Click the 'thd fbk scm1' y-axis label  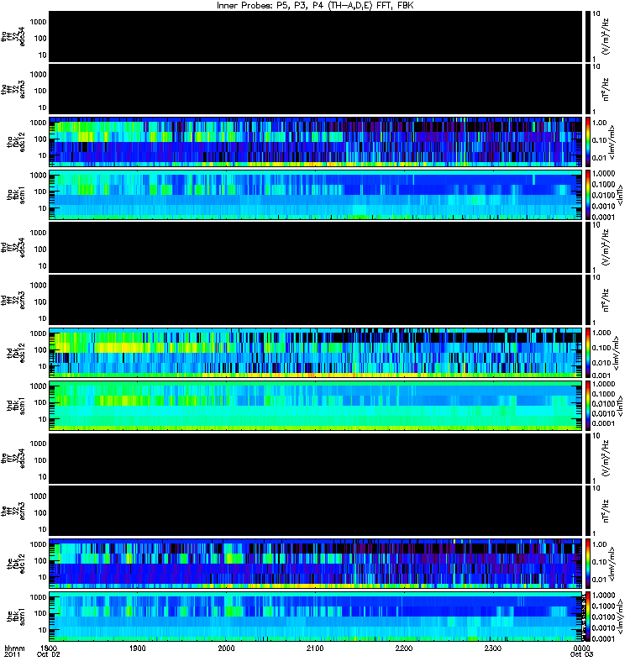pos(16,406)
